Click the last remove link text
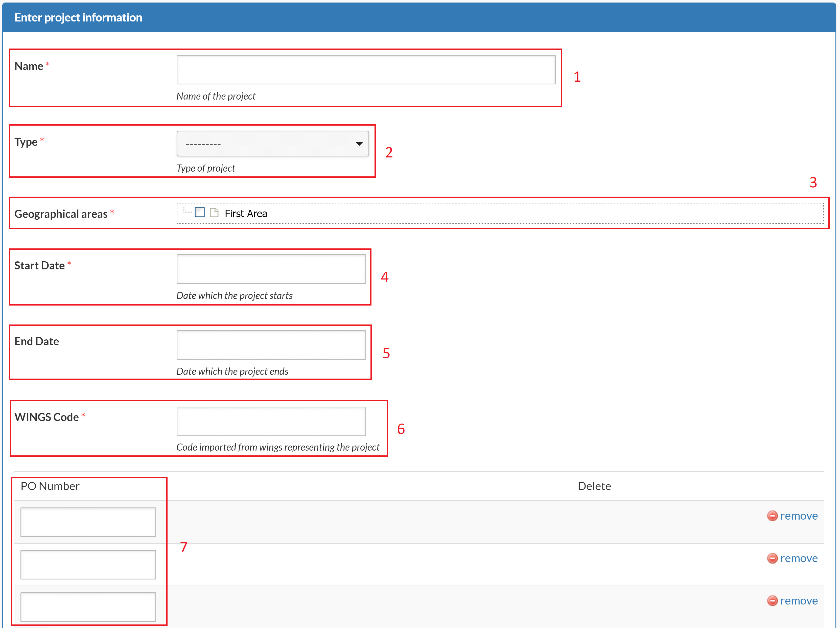The image size is (840, 628). click(x=799, y=601)
